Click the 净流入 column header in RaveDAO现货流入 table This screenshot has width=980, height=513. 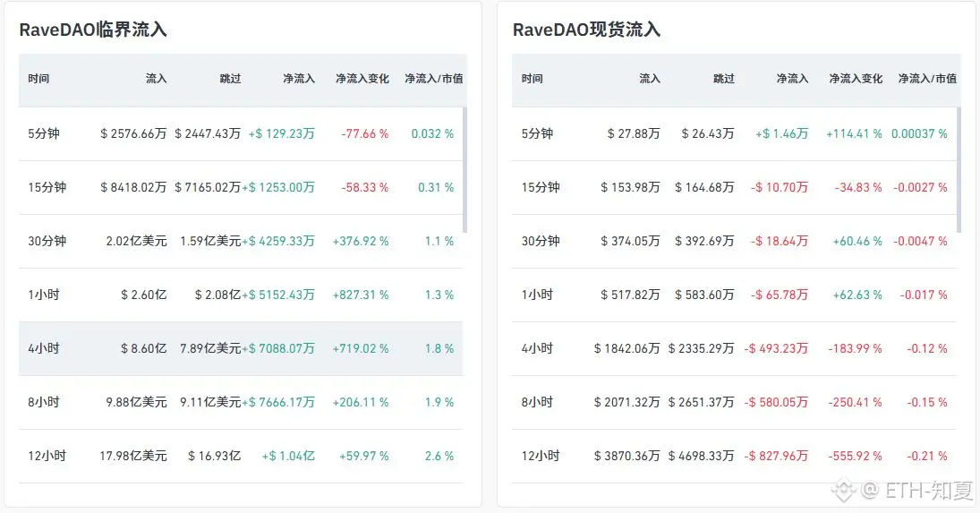tap(792, 79)
